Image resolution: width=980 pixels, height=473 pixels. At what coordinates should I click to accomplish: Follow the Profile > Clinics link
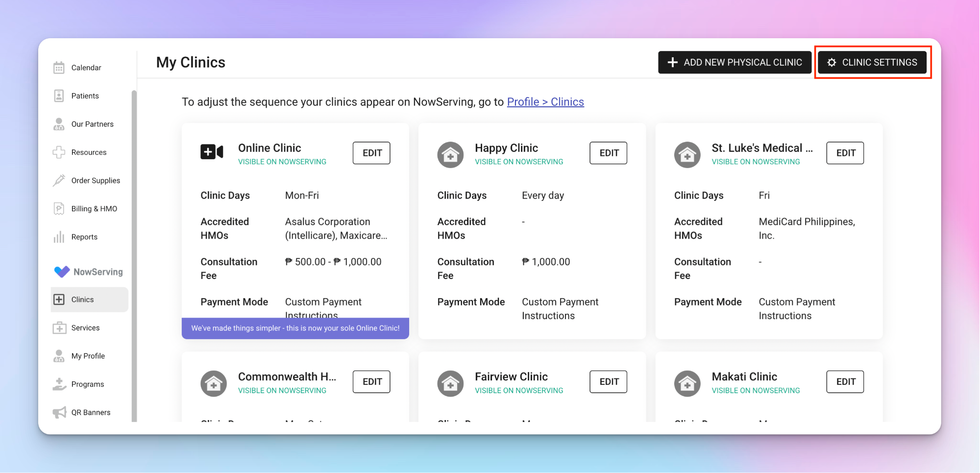tap(545, 102)
